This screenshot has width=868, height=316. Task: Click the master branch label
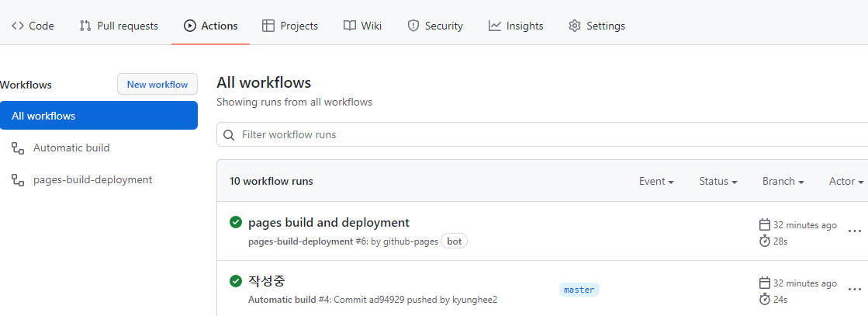(x=579, y=290)
